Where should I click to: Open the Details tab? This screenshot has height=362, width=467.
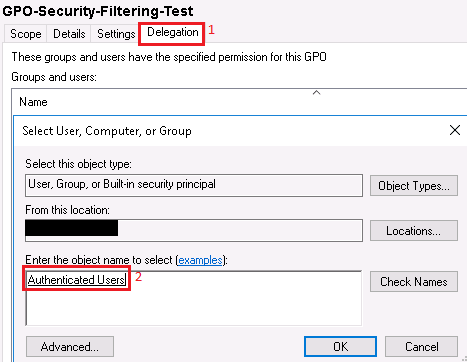[x=69, y=34]
